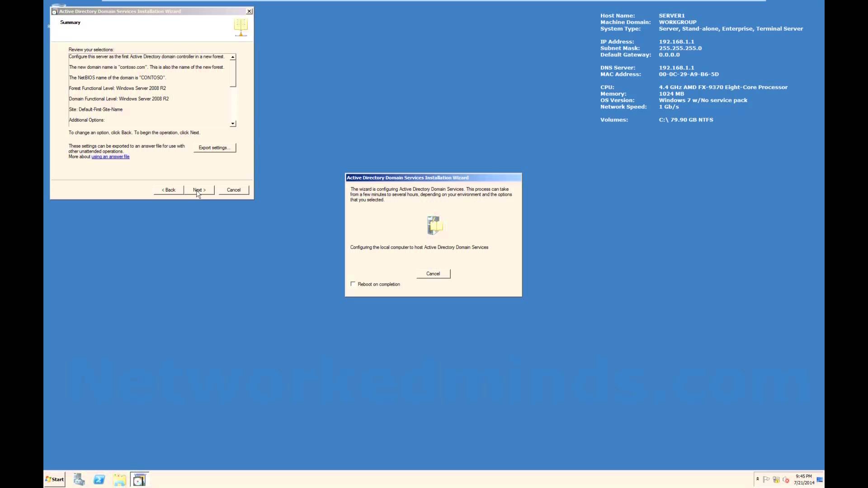Click the 'Configure this server as the first' line

[146, 56]
